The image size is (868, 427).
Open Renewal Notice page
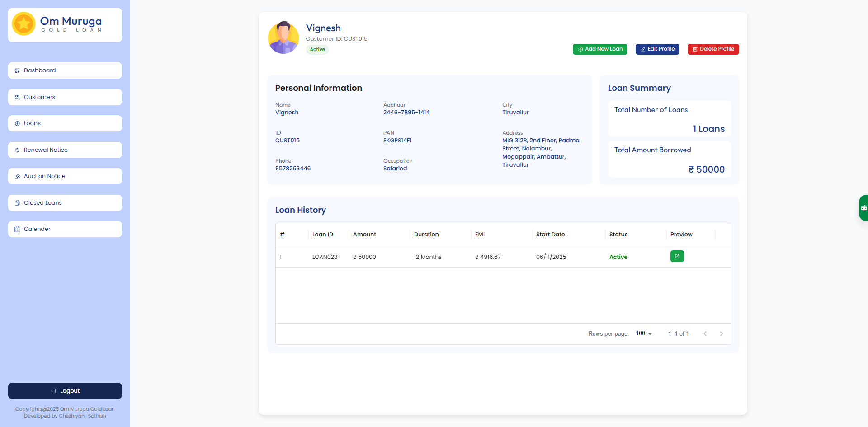[x=65, y=150]
